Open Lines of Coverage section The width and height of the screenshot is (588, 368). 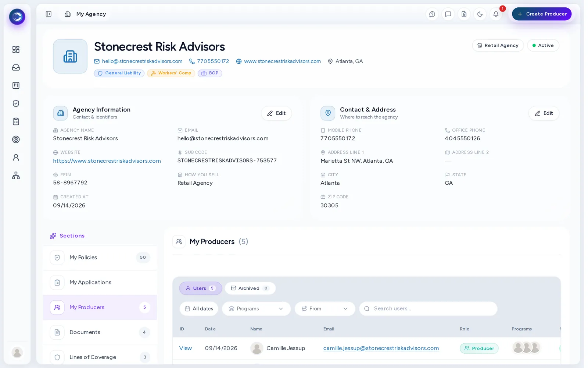[x=100, y=357]
